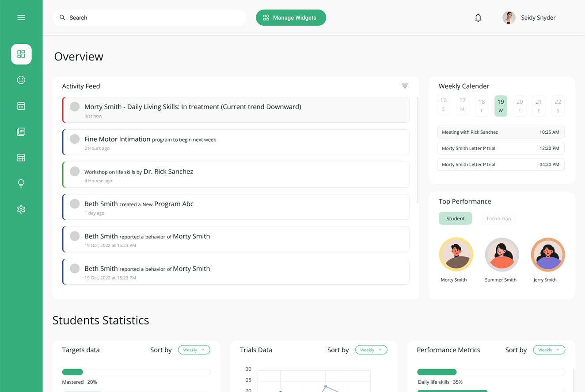
Task: Open Trials Data Weekly sort dropdown
Action: (x=371, y=350)
